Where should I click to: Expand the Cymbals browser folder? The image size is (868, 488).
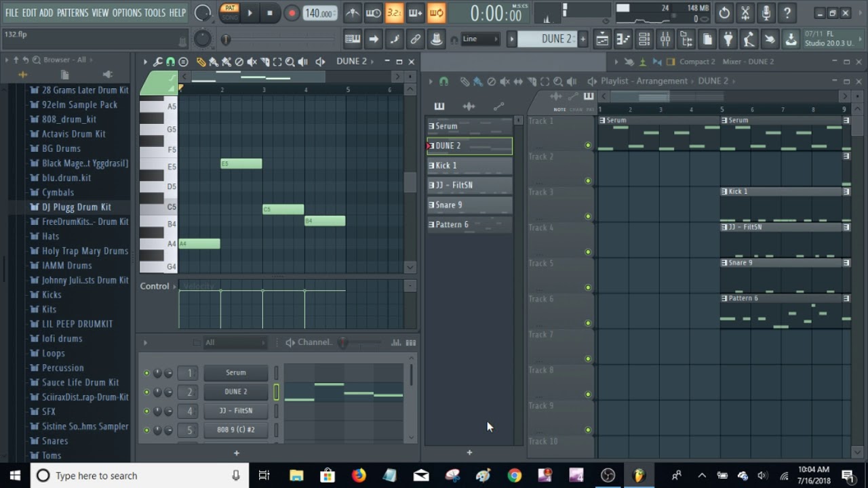[58, 192]
